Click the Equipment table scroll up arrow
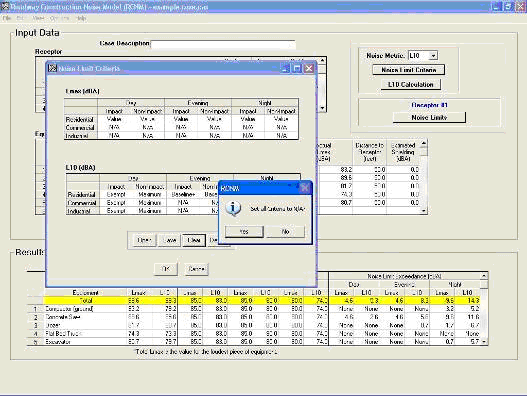This screenshot has width=527, height=396. click(x=424, y=143)
